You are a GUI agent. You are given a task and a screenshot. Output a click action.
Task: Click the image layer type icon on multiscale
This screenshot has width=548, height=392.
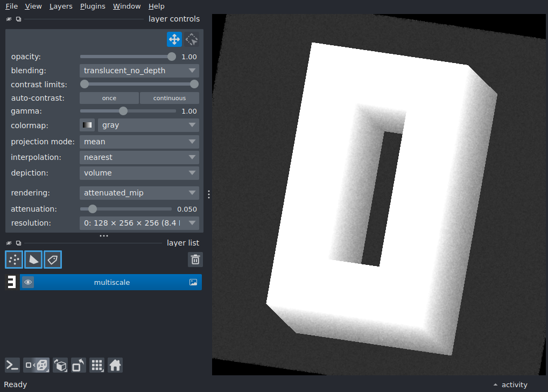(x=193, y=282)
